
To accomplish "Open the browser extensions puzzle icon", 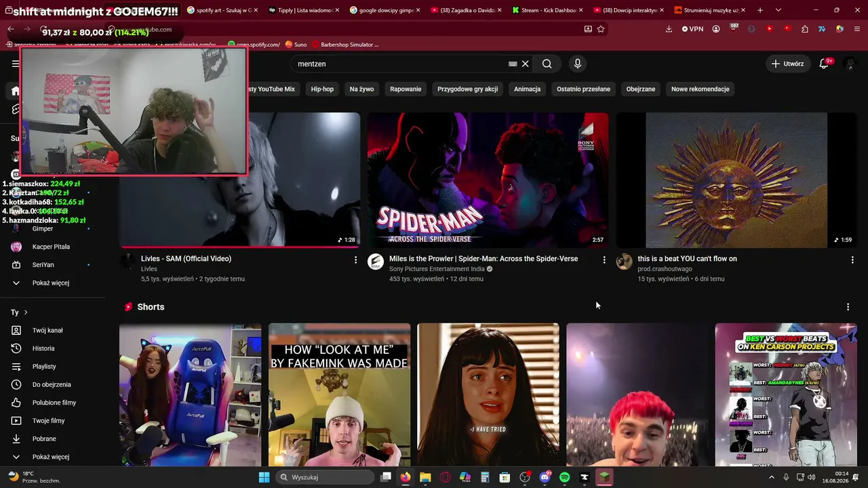I will click(x=804, y=29).
